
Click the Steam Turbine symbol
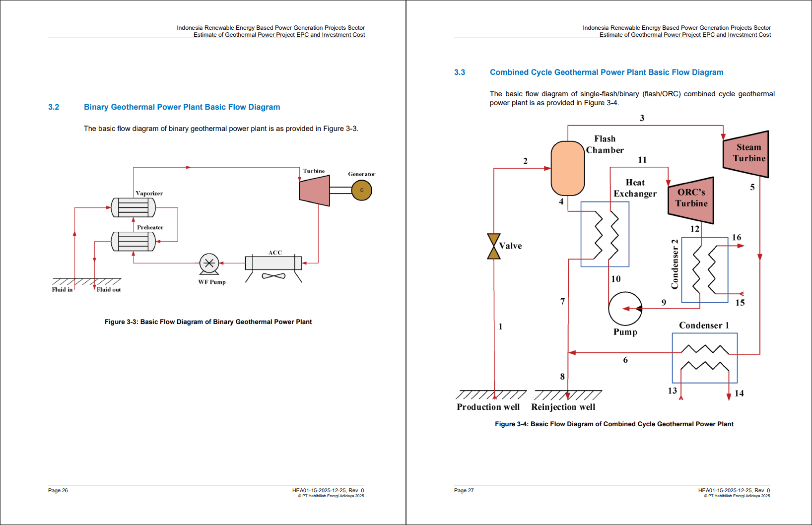pyautogui.click(x=746, y=153)
